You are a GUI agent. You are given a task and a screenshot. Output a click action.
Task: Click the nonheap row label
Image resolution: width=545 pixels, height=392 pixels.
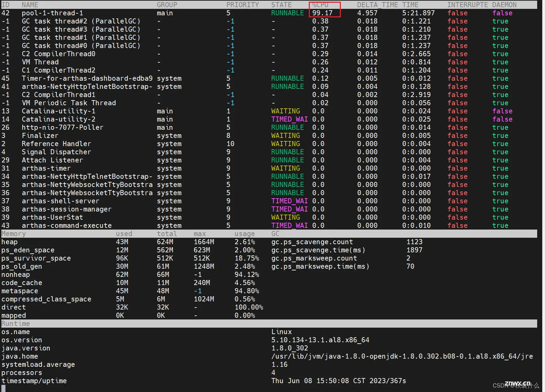tap(16, 275)
